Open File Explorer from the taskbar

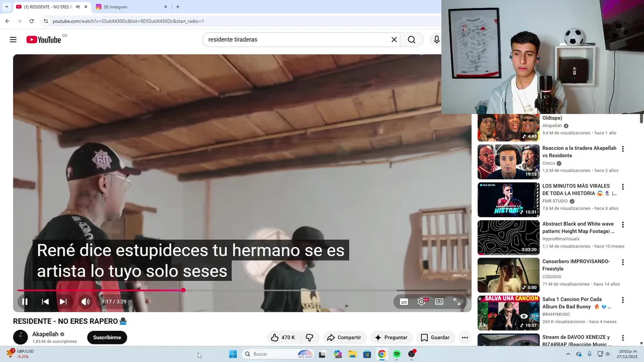352,354
